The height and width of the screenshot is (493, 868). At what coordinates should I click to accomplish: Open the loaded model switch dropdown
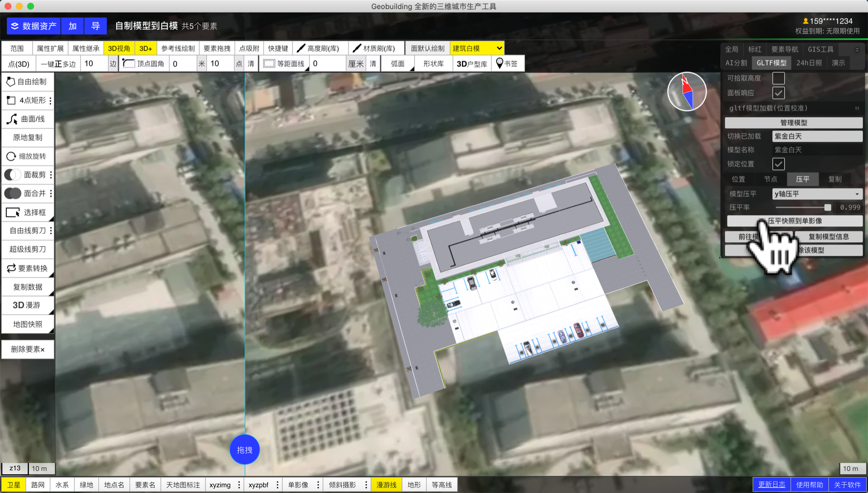[x=816, y=136]
